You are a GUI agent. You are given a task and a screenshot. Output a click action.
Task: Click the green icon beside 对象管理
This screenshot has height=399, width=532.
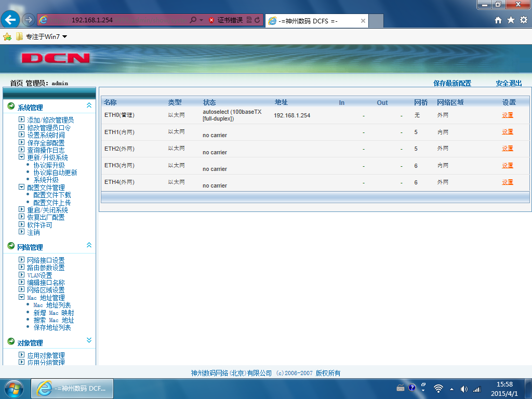[11, 341]
